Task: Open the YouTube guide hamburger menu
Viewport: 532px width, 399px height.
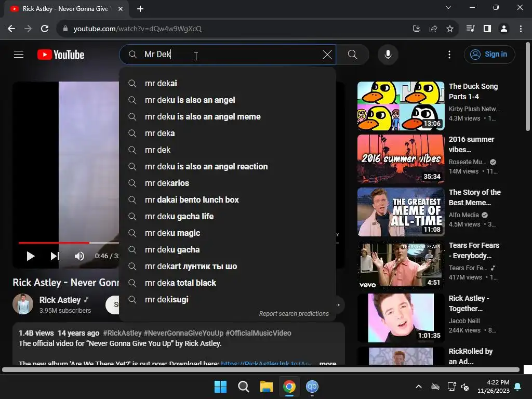Action: pyautogui.click(x=19, y=54)
